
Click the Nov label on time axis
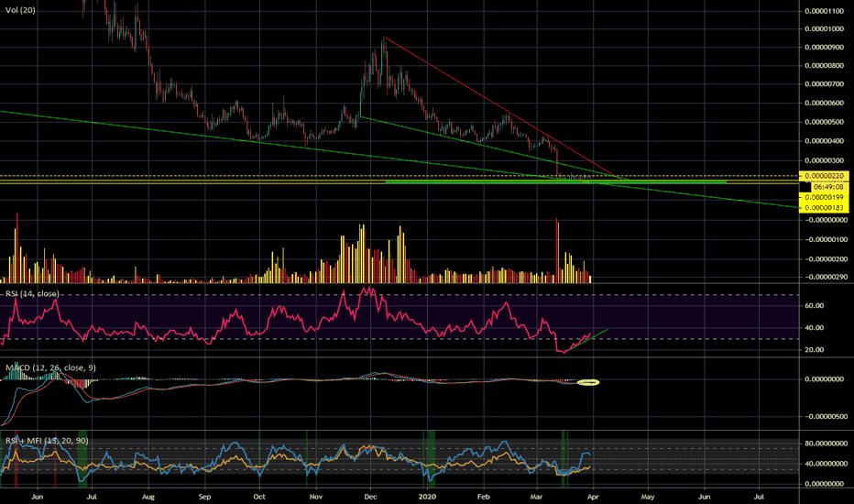point(315,497)
